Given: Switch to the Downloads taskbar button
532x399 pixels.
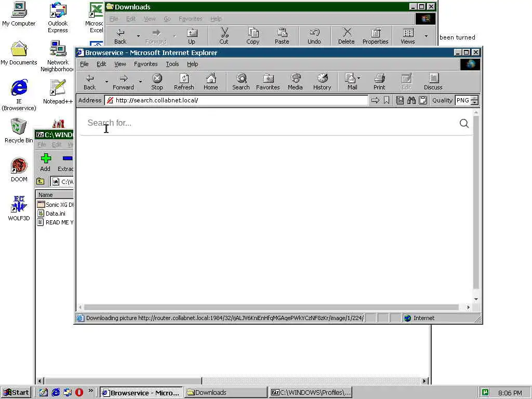Looking at the screenshot, I should click(x=225, y=393).
